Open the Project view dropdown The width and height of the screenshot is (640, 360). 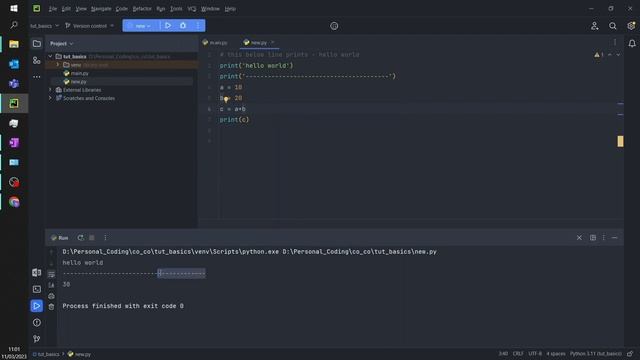click(62, 44)
